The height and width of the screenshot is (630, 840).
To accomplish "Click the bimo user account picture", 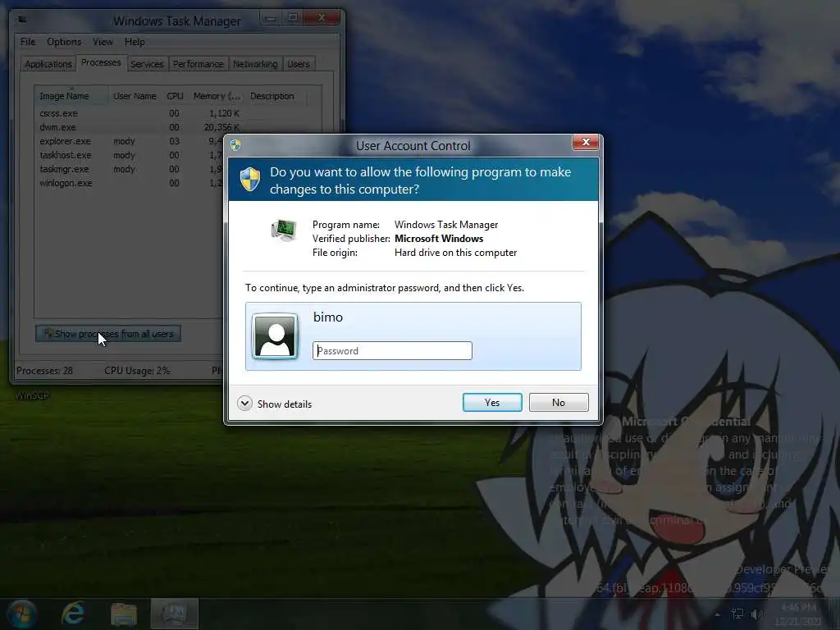I will tap(276, 336).
